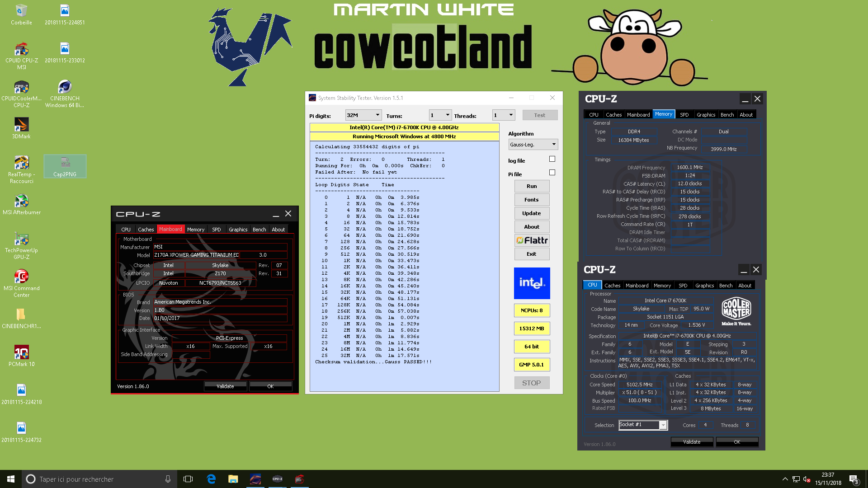Screen dimensions: 868x488
Task: Select the CPU tab in MSI CPU-Z window
Action: tap(126, 230)
